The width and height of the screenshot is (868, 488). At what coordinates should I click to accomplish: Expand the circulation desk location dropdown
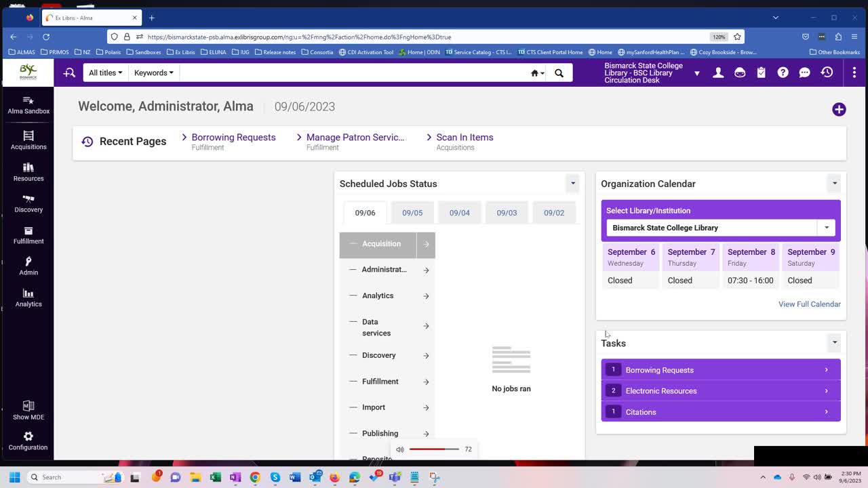696,73
